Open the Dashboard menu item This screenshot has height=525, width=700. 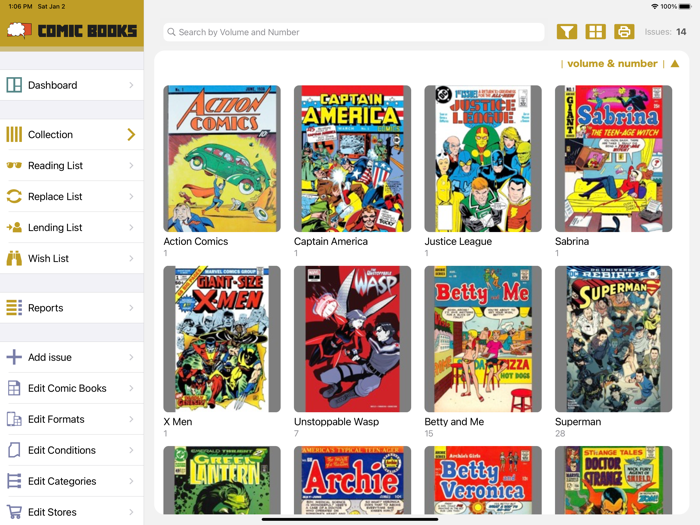(x=72, y=85)
